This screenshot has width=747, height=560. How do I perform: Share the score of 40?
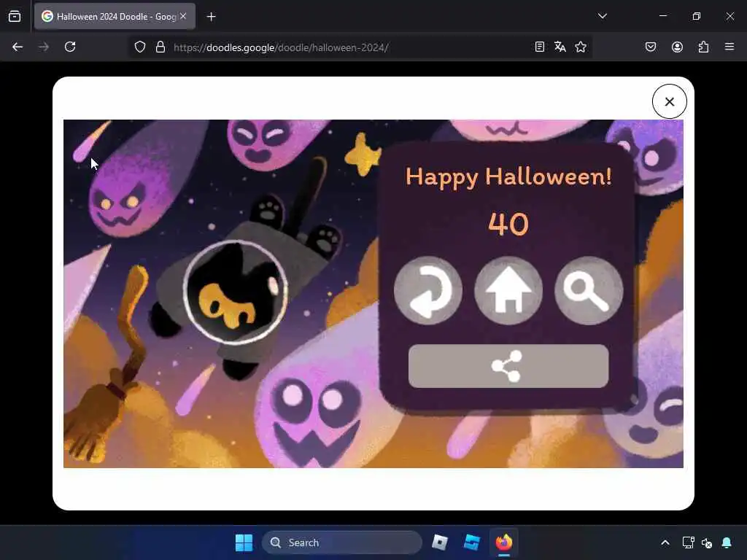(x=508, y=366)
